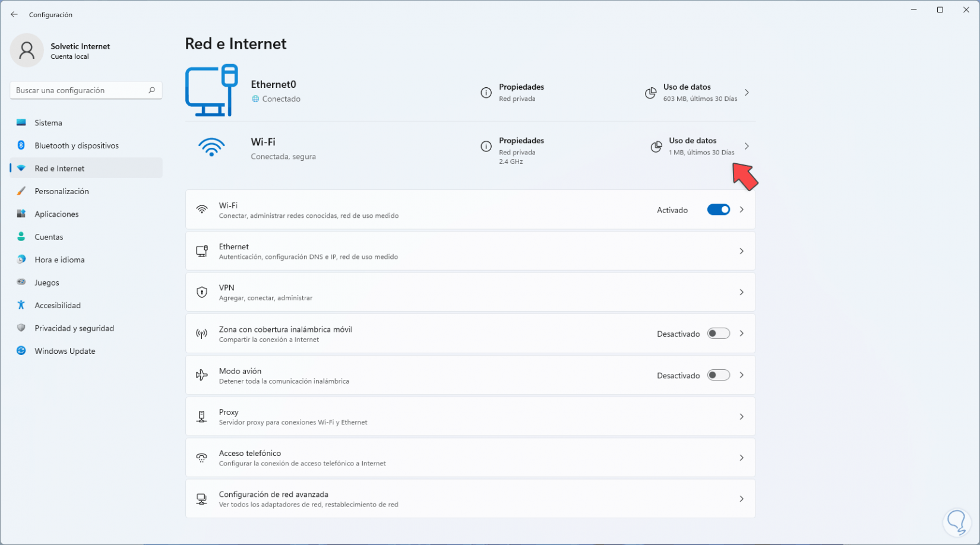Click the Wi-Fi properties info icon

click(x=486, y=146)
